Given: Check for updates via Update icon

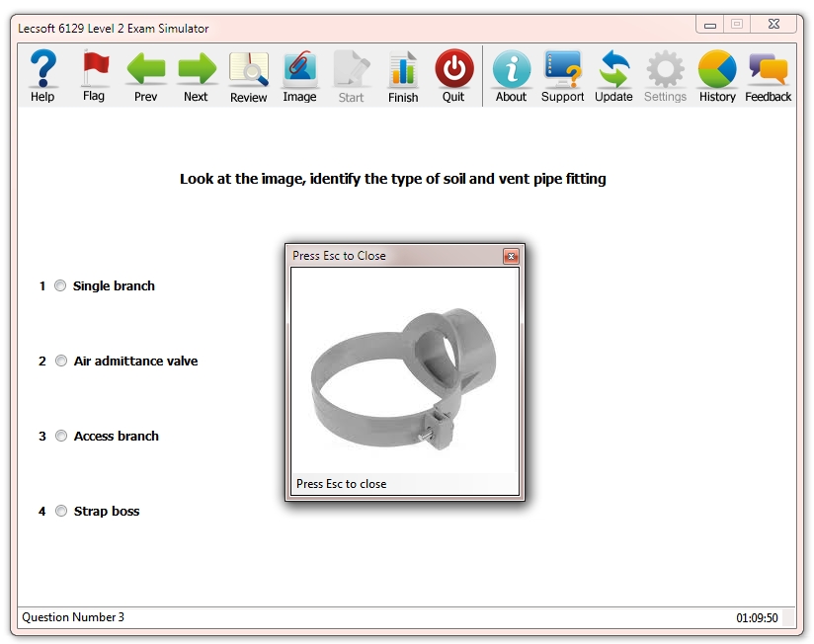Looking at the screenshot, I should click(613, 76).
